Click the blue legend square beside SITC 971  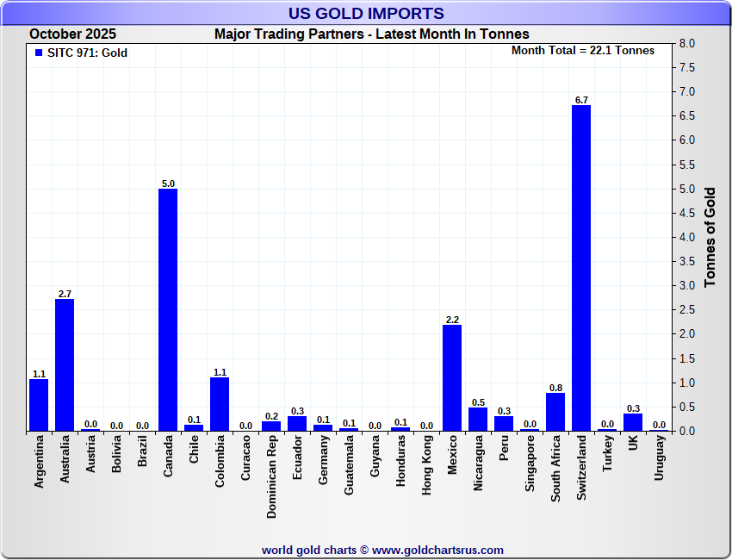[38, 53]
